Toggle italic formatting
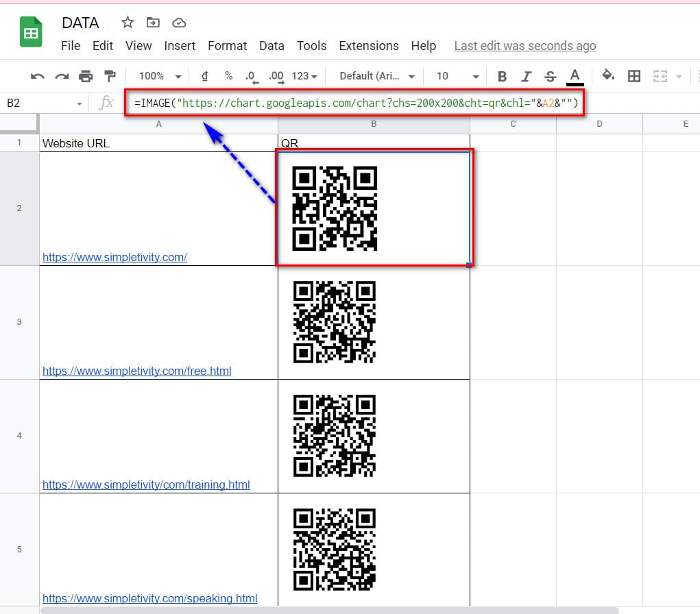This screenshot has height=614, width=700. pos(526,76)
